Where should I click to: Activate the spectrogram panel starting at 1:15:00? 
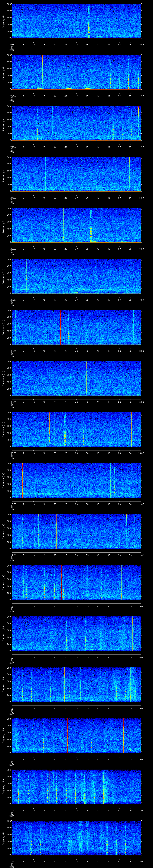click(x=76, y=736)
